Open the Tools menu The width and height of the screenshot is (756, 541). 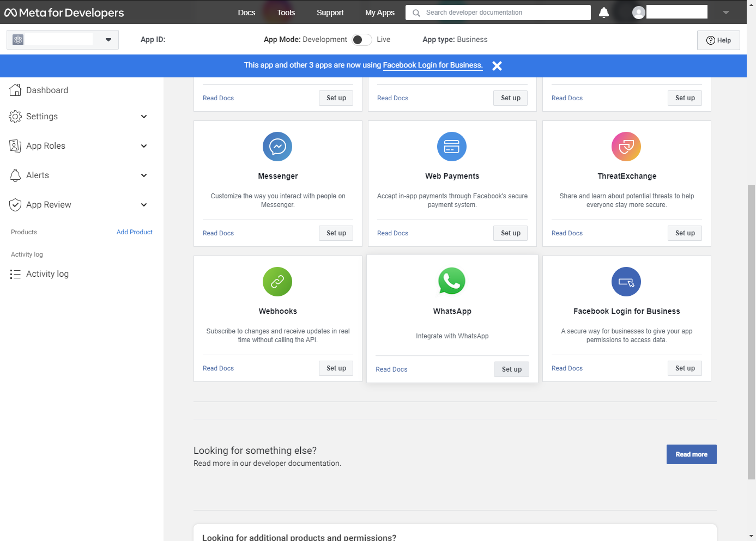coord(286,13)
